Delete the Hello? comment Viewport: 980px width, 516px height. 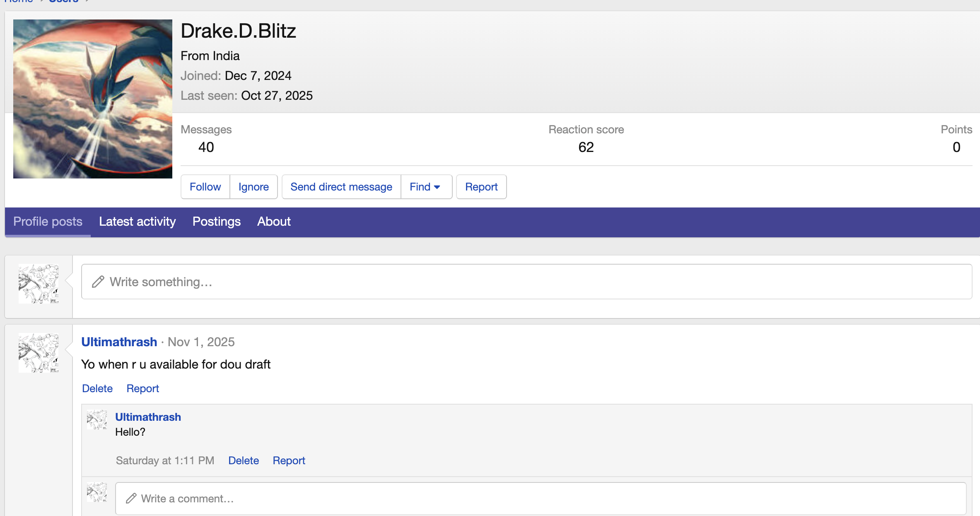tap(244, 461)
